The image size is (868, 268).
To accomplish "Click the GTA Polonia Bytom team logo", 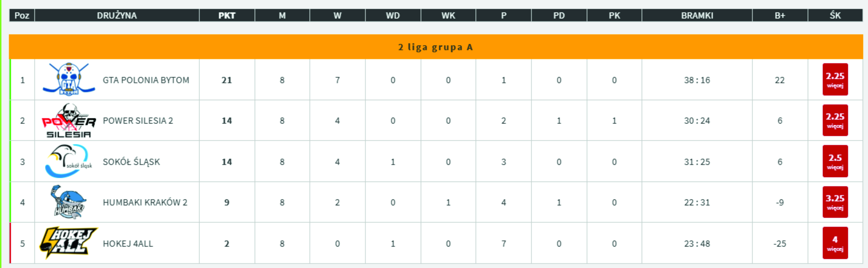I will 69,79.
